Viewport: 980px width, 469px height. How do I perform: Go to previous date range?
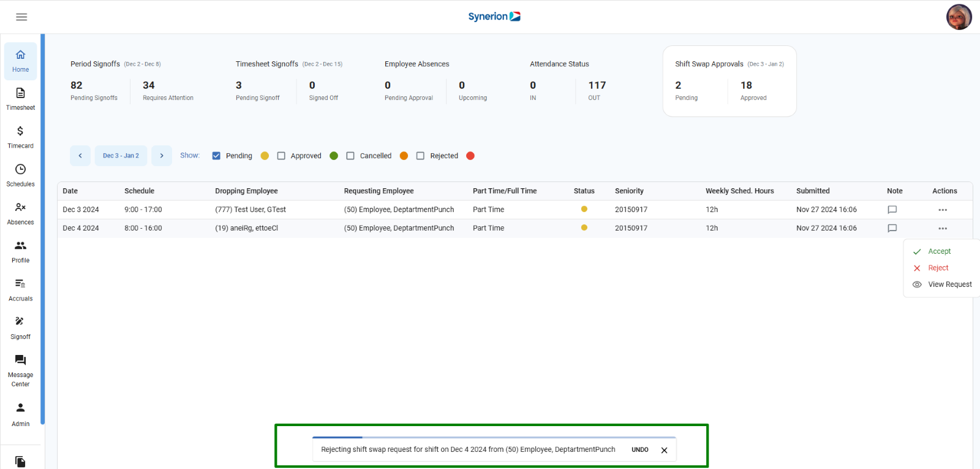point(80,156)
